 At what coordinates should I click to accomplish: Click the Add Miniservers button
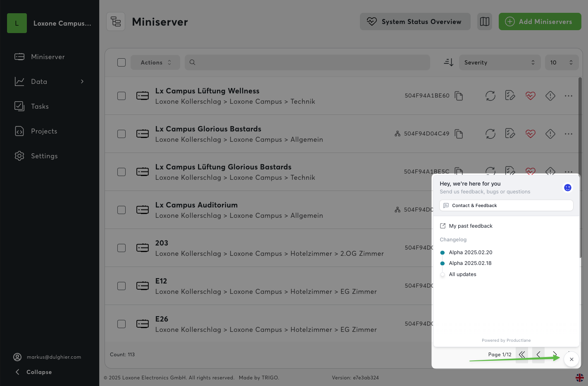coord(540,21)
